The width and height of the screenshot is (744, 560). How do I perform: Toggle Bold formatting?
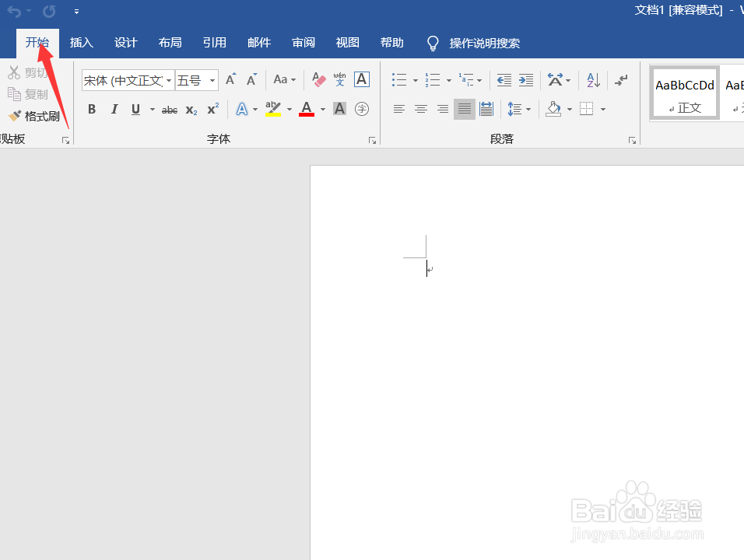92,110
